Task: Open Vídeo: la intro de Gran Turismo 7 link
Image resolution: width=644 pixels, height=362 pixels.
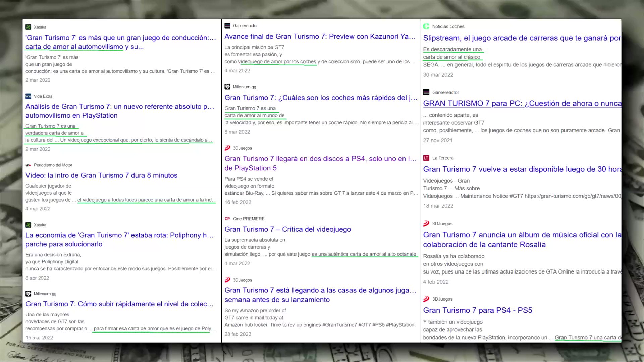Action: click(x=101, y=175)
